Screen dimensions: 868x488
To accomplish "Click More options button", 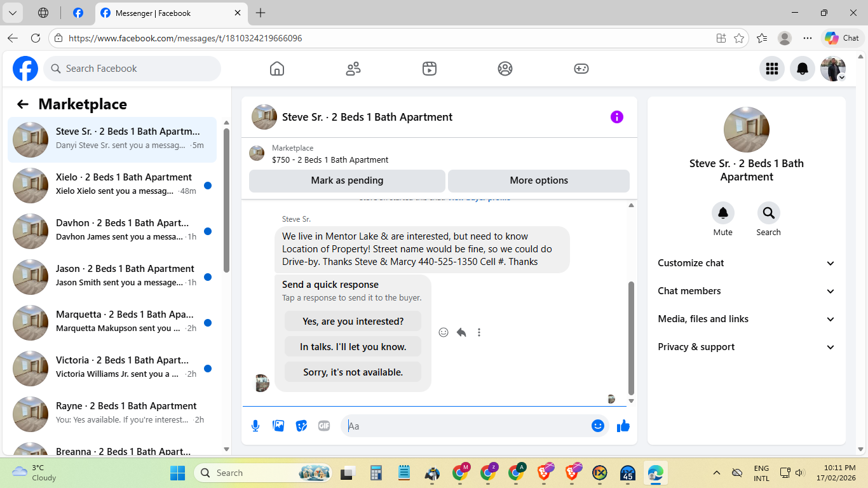I will [539, 180].
